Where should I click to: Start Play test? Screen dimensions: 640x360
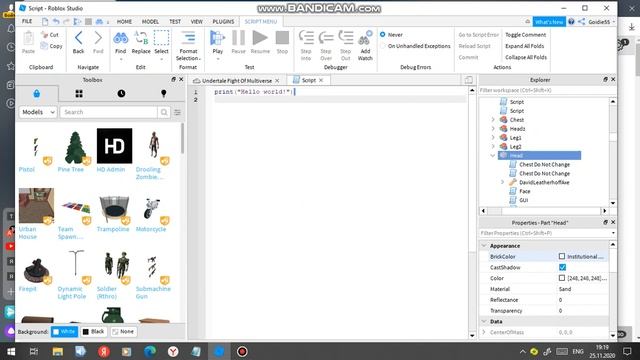[x=217, y=38]
